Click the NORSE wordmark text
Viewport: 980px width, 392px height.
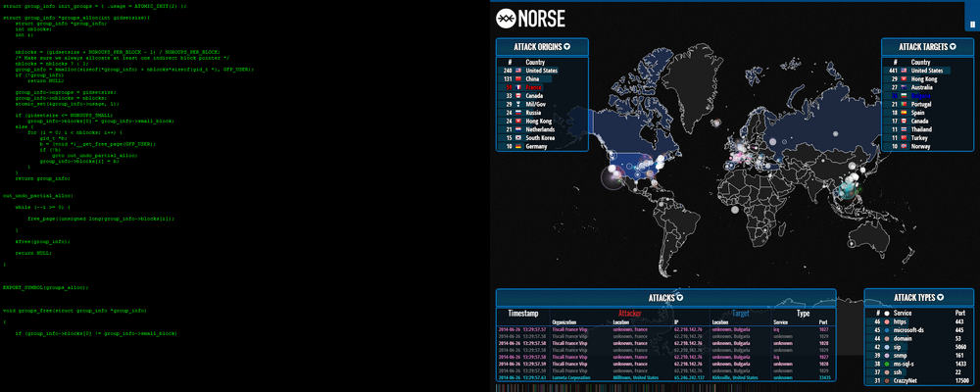[541, 19]
